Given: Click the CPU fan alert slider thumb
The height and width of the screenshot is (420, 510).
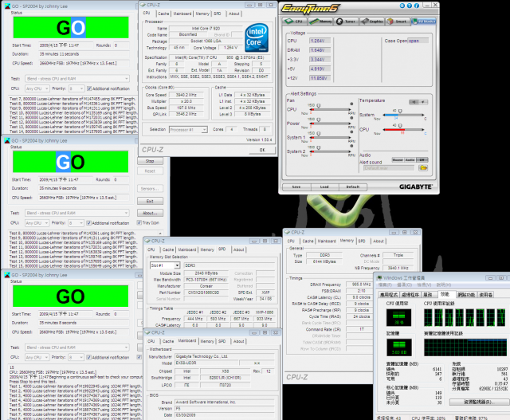Looking at the screenshot, I should coord(319,105).
